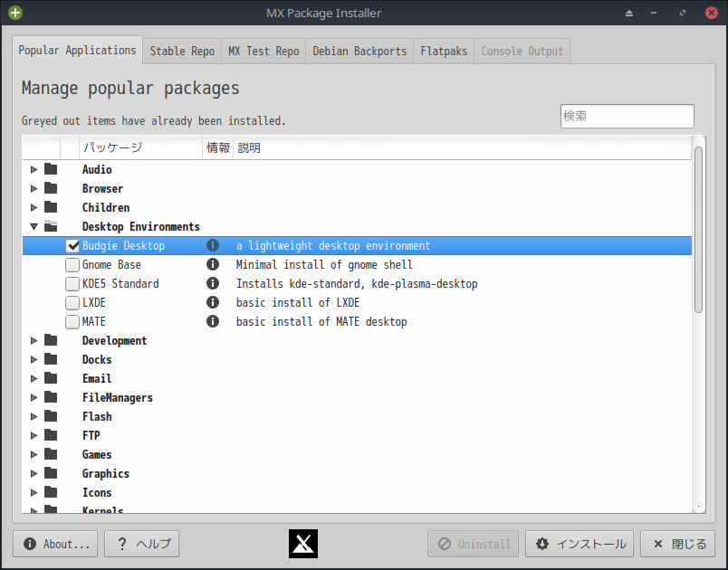728x570 pixels.
Task: Tick the LXDE checkbox
Action: 72,303
